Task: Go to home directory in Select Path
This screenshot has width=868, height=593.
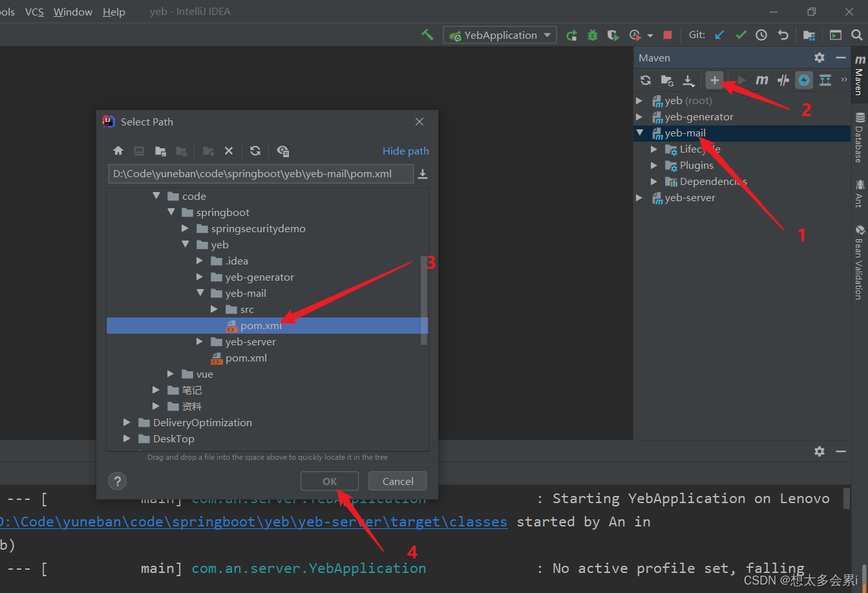Action: pos(118,151)
